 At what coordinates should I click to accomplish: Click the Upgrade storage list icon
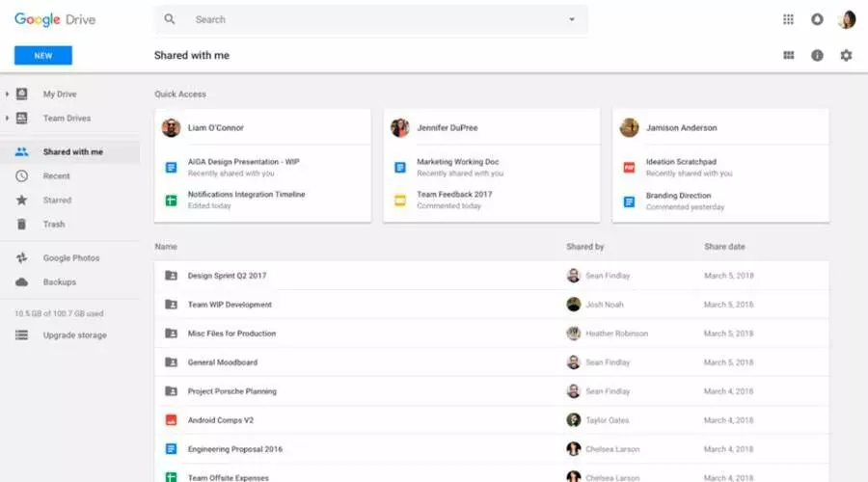[x=21, y=335]
